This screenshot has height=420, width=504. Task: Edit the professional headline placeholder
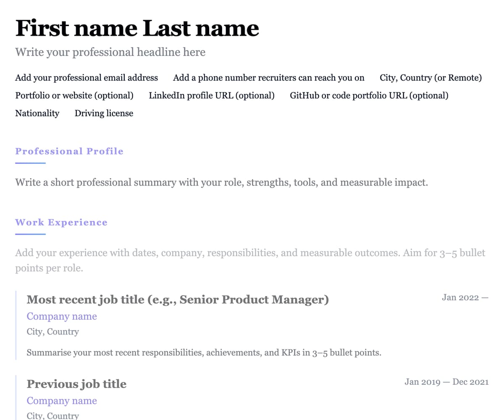pos(110,52)
